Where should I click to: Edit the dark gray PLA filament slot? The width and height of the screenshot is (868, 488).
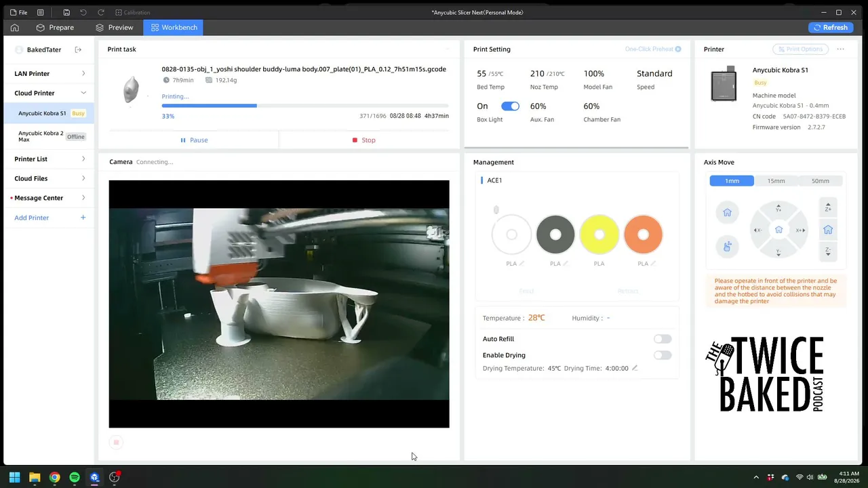(x=566, y=264)
